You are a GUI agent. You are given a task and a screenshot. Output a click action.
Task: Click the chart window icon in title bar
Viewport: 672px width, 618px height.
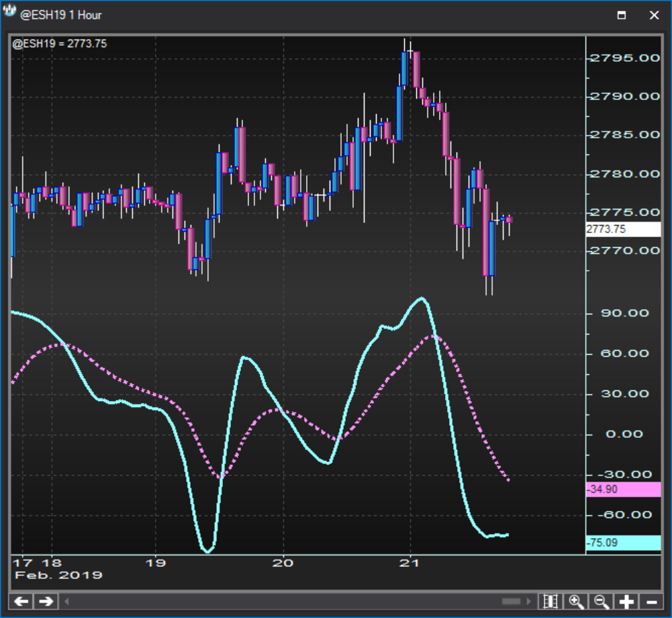click(9, 11)
